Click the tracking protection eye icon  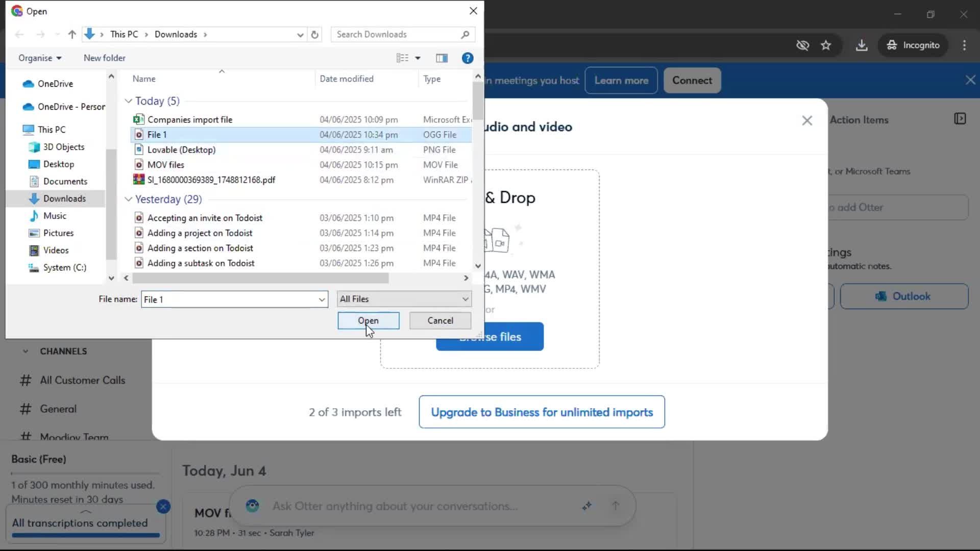point(802,45)
